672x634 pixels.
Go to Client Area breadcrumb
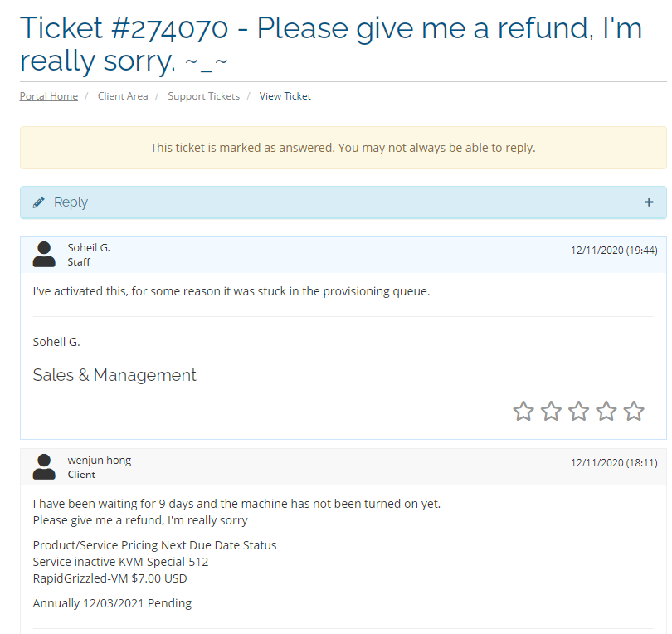click(x=123, y=96)
